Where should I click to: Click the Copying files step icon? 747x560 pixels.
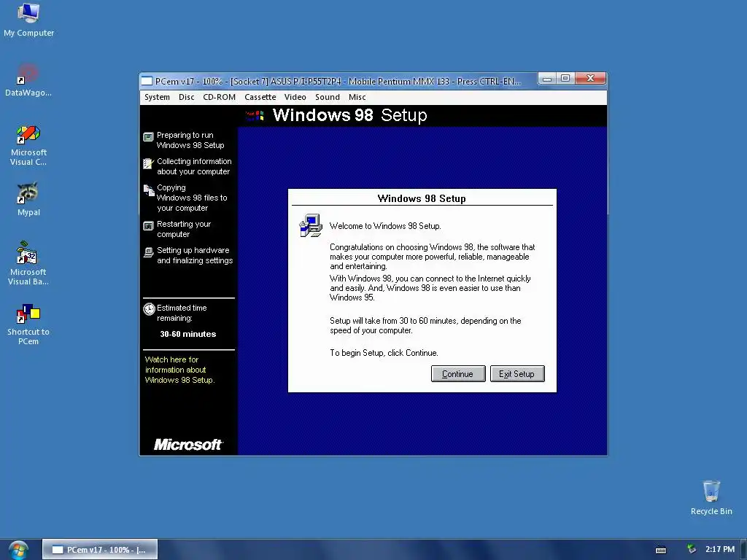(x=149, y=190)
